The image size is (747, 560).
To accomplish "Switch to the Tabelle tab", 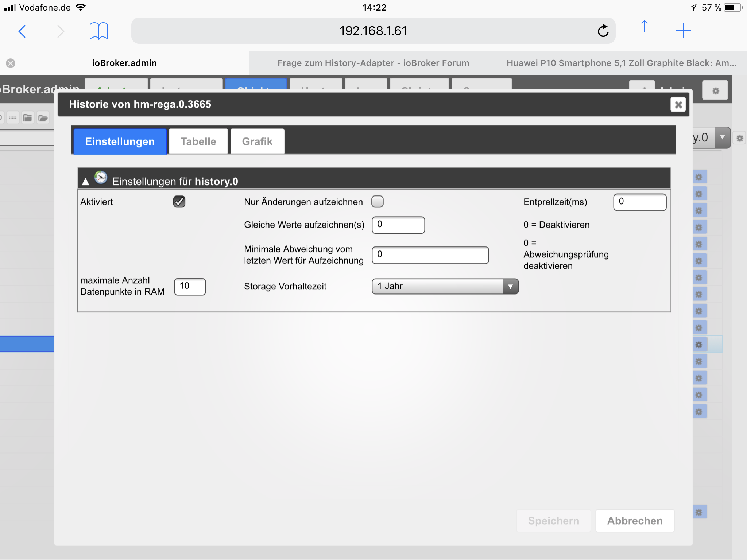I will (x=198, y=141).
